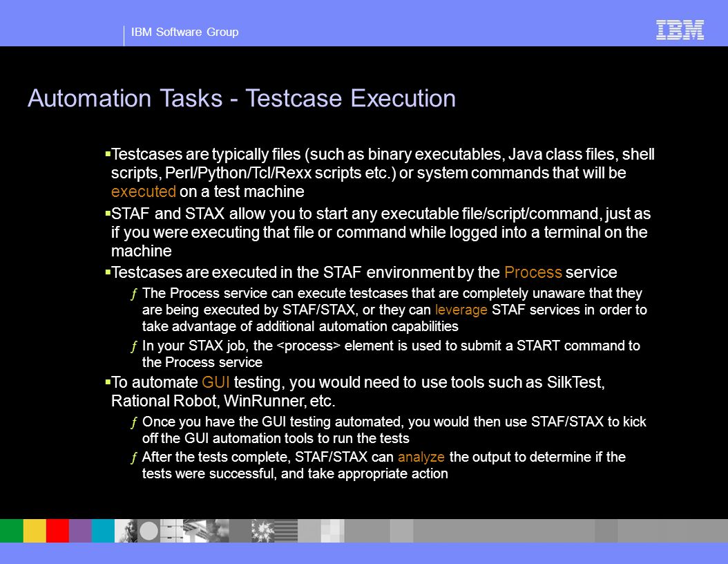Click the bullet starting 'STAF and STAX allow'
The height and width of the screenshot is (564, 728).
379,232
